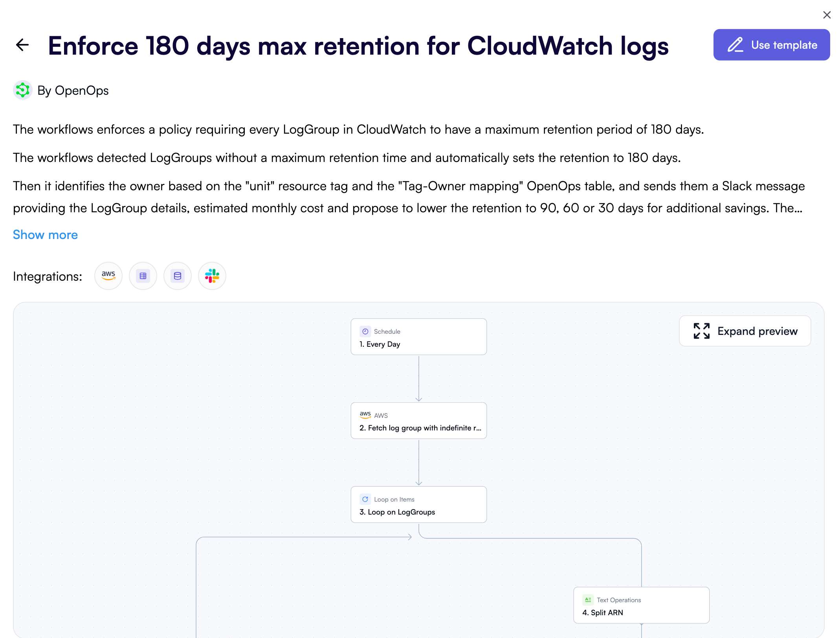Close the template details dialog
The image size is (840, 638).
[x=827, y=15]
